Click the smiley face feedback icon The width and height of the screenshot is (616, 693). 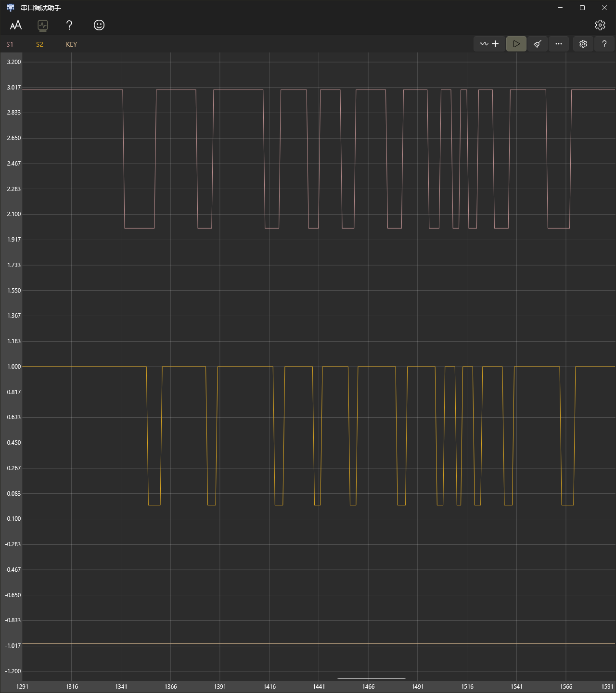coord(99,25)
